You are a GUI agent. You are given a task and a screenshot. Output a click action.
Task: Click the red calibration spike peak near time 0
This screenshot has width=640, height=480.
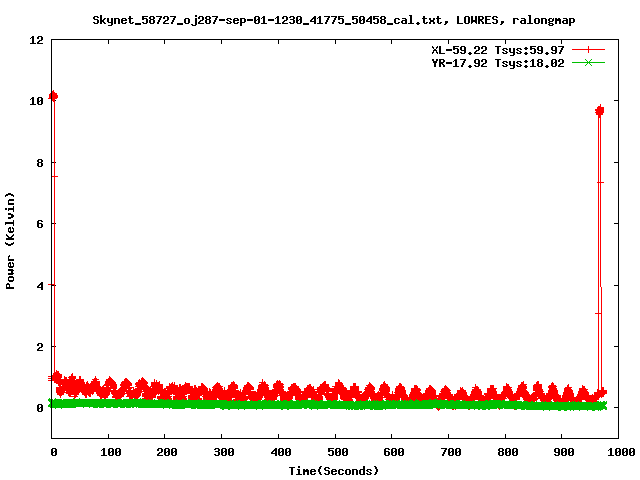pyautogui.click(x=53, y=96)
